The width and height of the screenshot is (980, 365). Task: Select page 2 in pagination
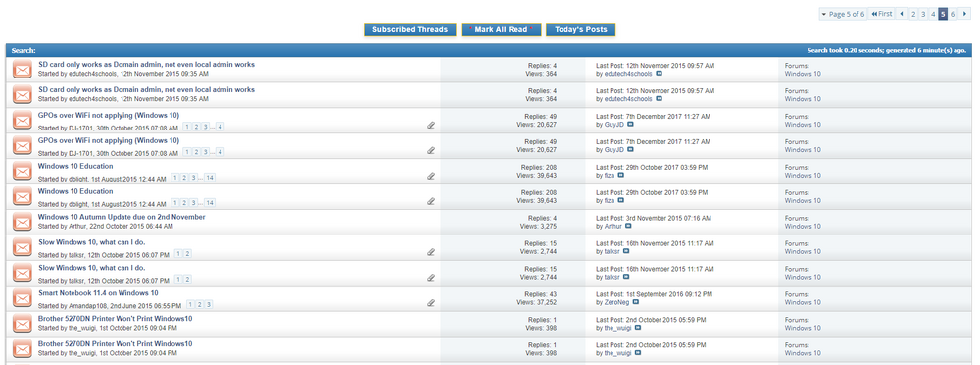pyautogui.click(x=913, y=14)
